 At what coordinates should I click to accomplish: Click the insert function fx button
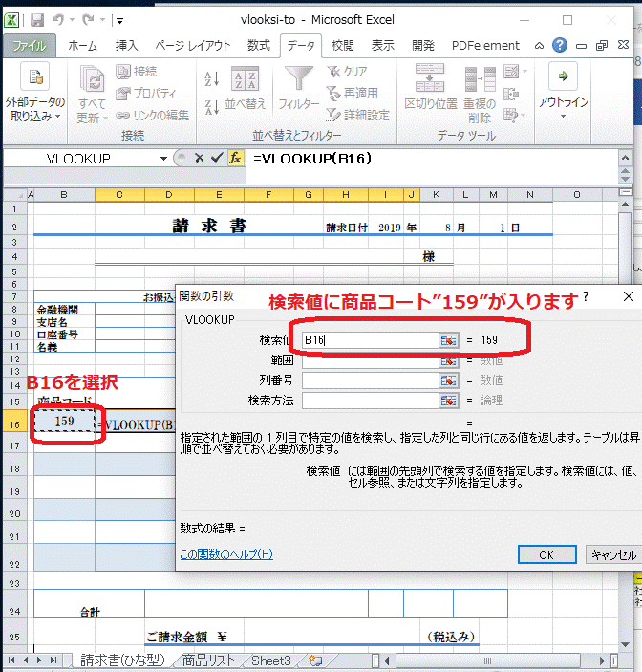click(235, 159)
